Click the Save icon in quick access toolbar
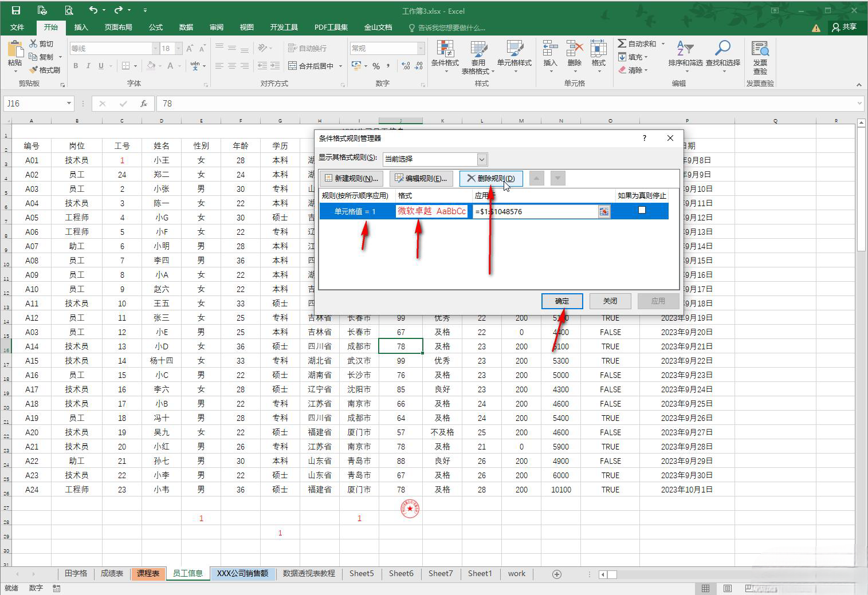The width and height of the screenshot is (868, 595). (x=15, y=10)
